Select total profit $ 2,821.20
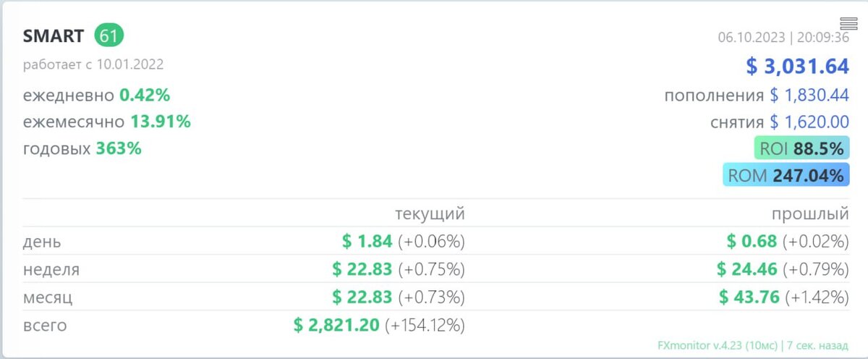This screenshot has height=359, width=868. point(336,326)
